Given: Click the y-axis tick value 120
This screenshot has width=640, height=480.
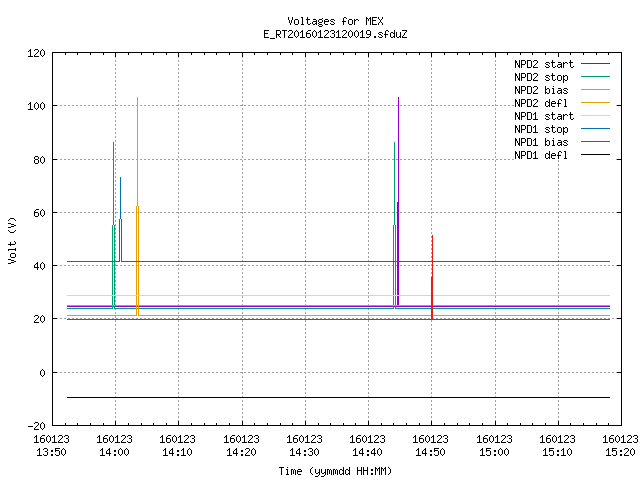Looking at the screenshot, I should (x=36, y=53).
